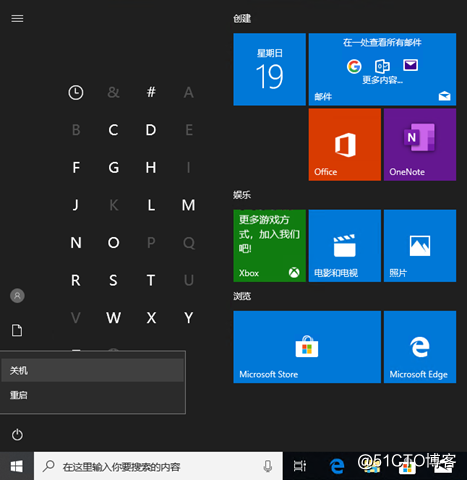Click the Outlook icon in Mail tile
The height and width of the screenshot is (480, 467).
coord(382,66)
